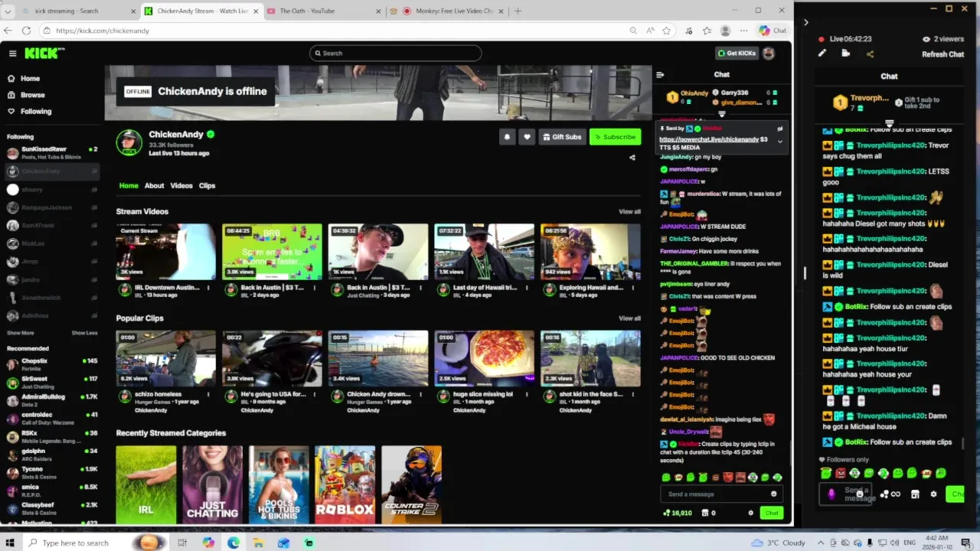The image size is (980, 551).
Task: Click the pencil edit icon in right window
Action: click(x=822, y=54)
